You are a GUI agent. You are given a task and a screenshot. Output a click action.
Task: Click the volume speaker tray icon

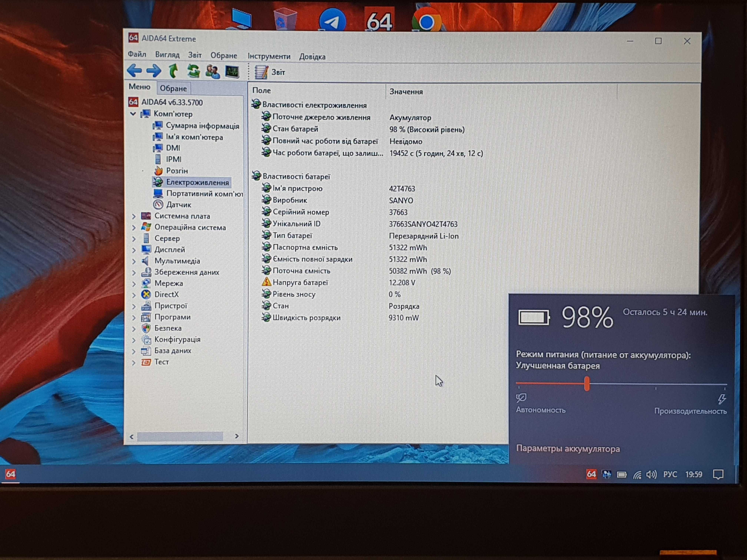click(x=651, y=475)
